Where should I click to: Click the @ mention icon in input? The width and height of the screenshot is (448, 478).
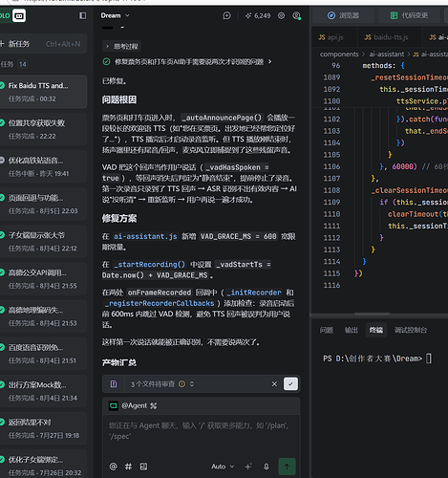(113, 467)
